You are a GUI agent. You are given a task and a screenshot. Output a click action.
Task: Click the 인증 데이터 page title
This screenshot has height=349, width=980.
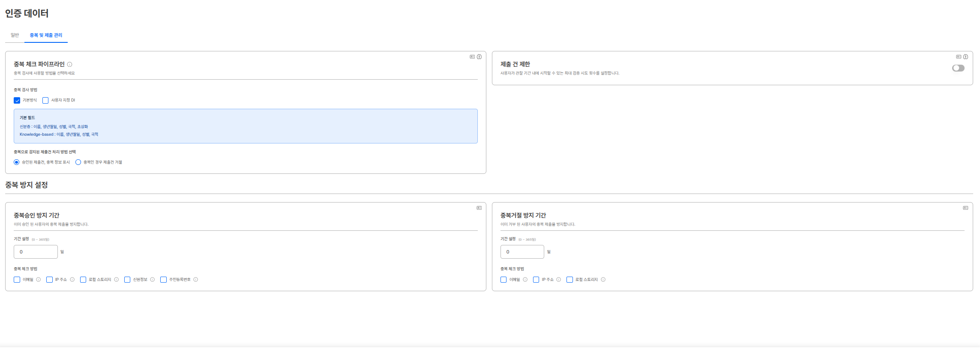[x=27, y=13]
